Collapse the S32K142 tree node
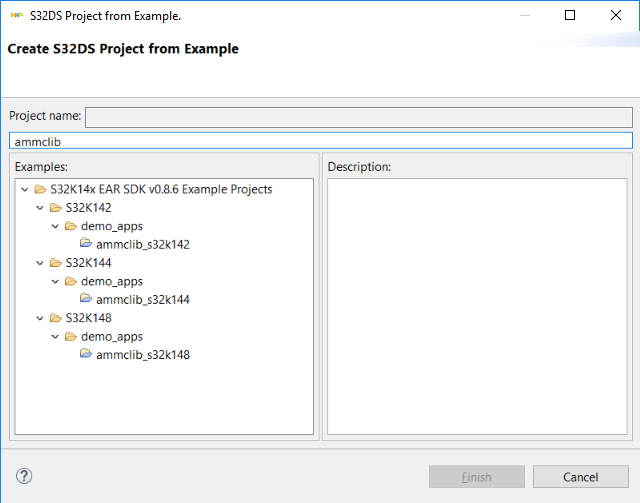Screen dimensions: 640x503 [x=39, y=208]
